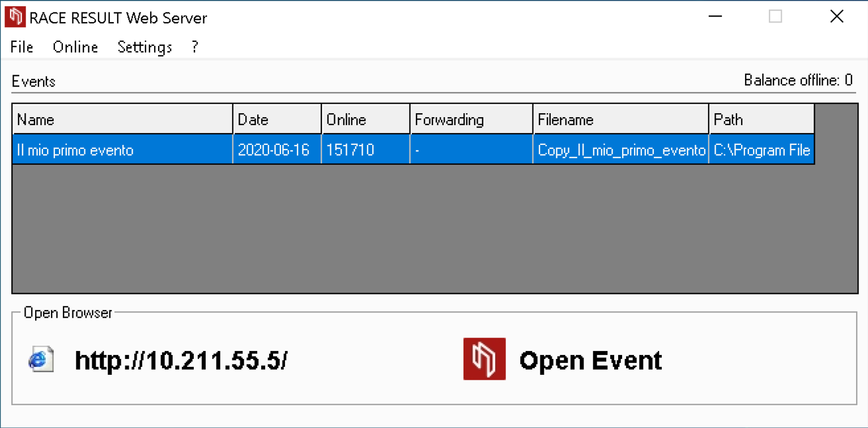Sort by the Date column header
The height and width of the screenshot is (428, 868).
[277, 119]
